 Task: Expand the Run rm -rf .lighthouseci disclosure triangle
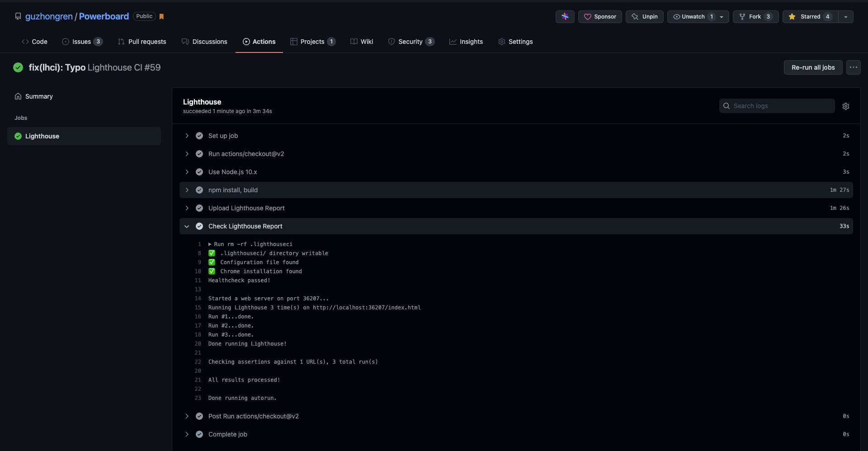pos(210,244)
